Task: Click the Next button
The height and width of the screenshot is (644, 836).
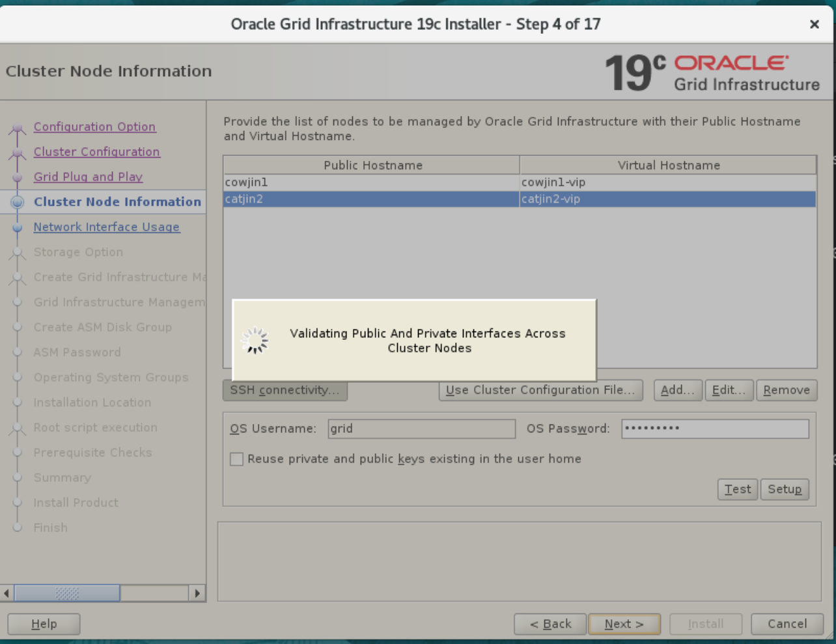Action: pyautogui.click(x=624, y=624)
